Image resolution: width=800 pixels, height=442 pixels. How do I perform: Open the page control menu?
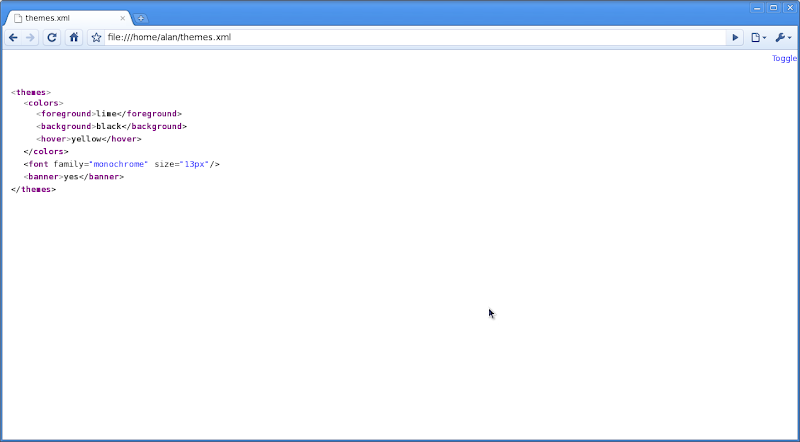pos(758,37)
